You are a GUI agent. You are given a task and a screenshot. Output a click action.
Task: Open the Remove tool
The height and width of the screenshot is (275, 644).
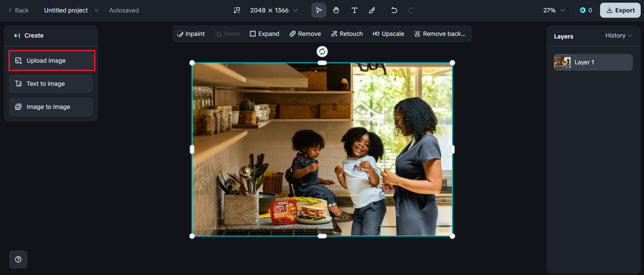[305, 34]
